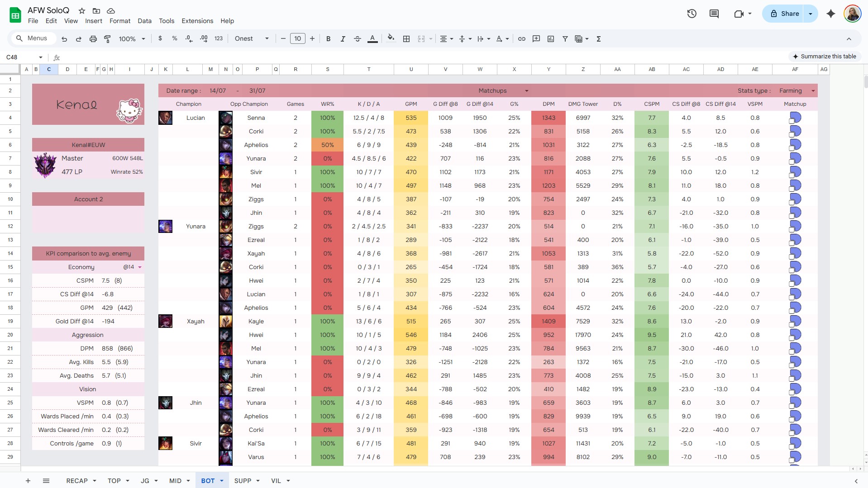Viewport: 868px width, 488px height.
Task: Open the all sheets list icon
Action: (46, 481)
